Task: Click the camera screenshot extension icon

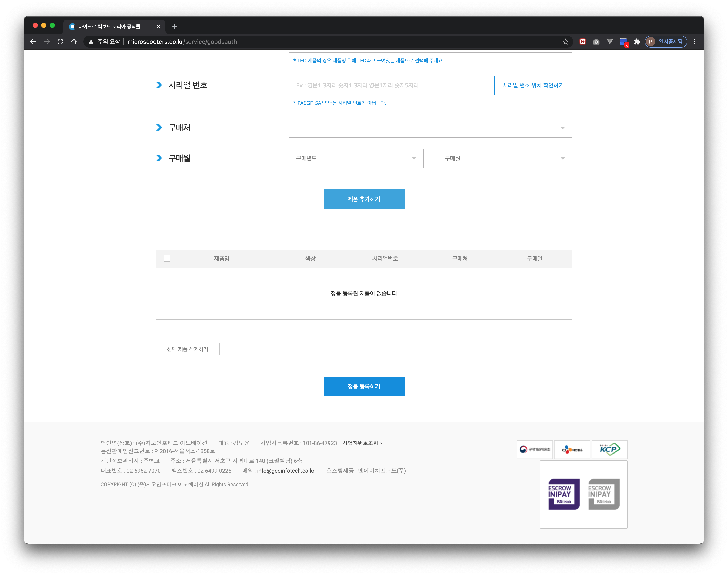Action: (596, 42)
